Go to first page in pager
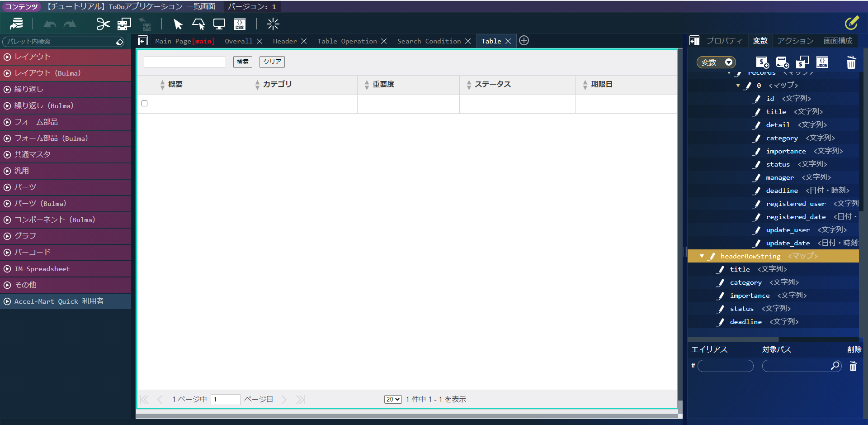Viewport: 868px width, 425px height. point(144,399)
